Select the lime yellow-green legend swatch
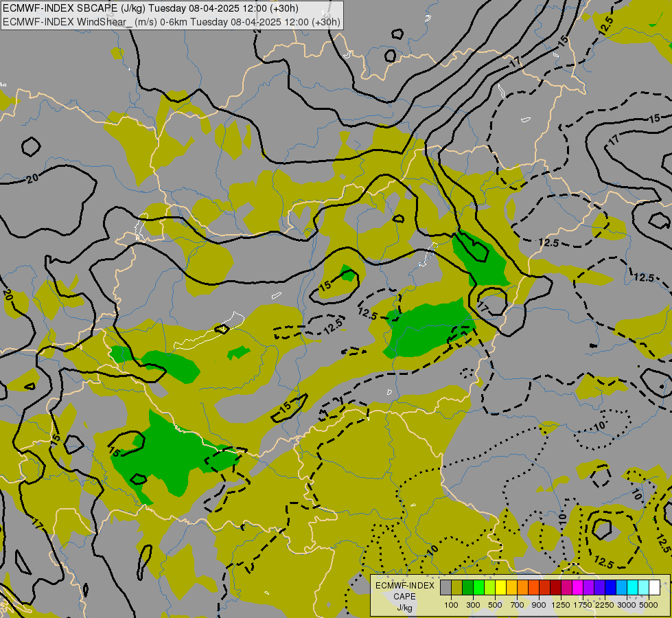The height and width of the screenshot is (618, 672). [x=490, y=588]
